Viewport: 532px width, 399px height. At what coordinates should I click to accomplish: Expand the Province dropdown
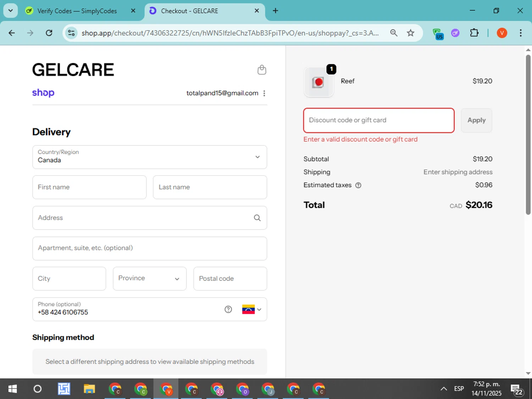(150, 278)
